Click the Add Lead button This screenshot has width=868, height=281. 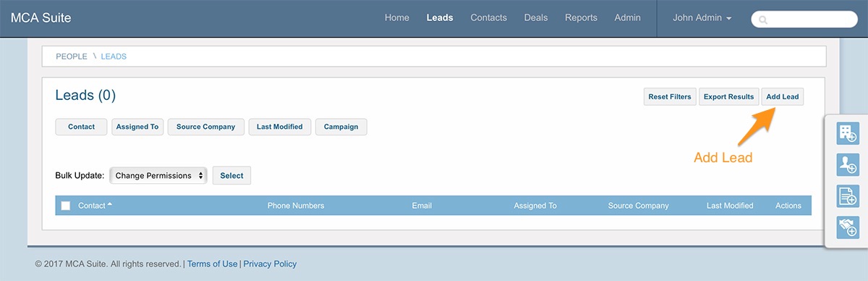pos(783,97)
